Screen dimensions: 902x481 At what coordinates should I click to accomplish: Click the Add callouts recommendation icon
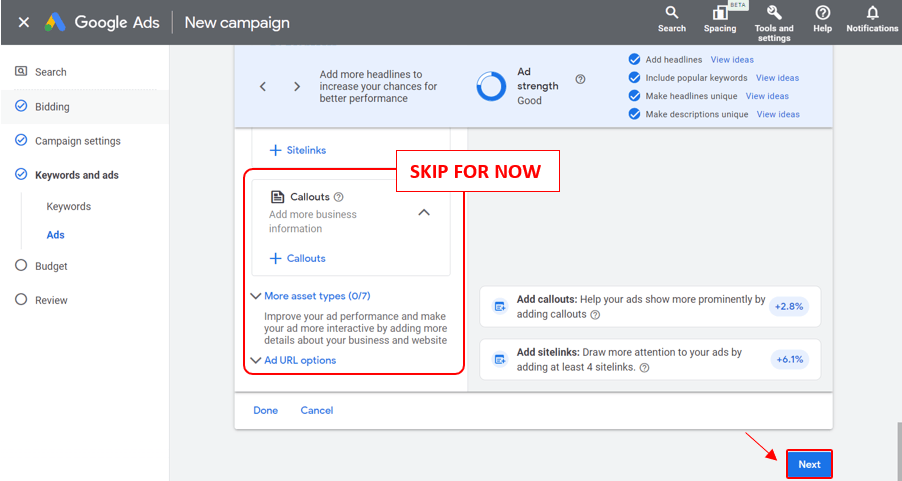500,307
